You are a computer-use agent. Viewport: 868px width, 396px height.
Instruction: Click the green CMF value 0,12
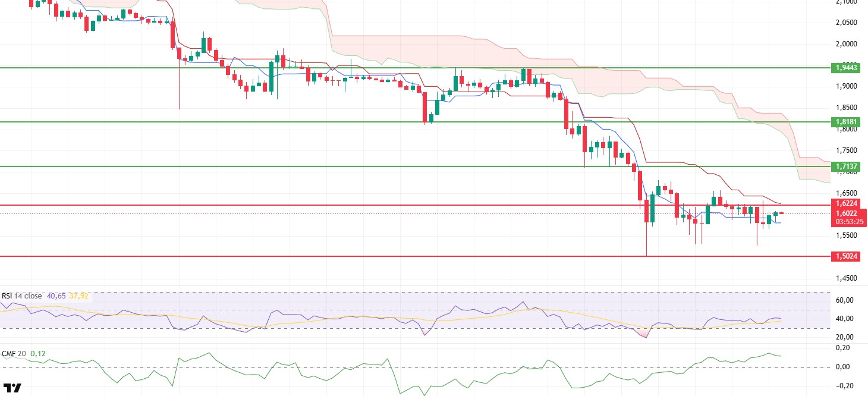coord(37,354)
